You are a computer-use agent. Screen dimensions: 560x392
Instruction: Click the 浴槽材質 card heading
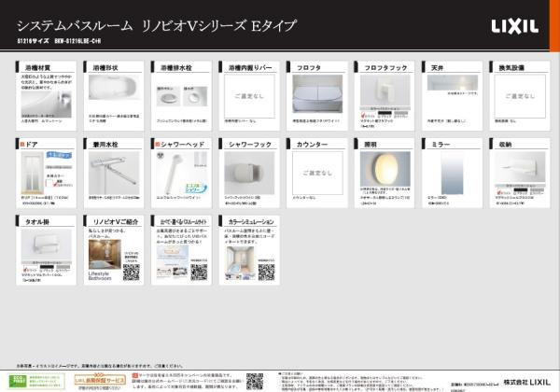(x=37, y=67)
